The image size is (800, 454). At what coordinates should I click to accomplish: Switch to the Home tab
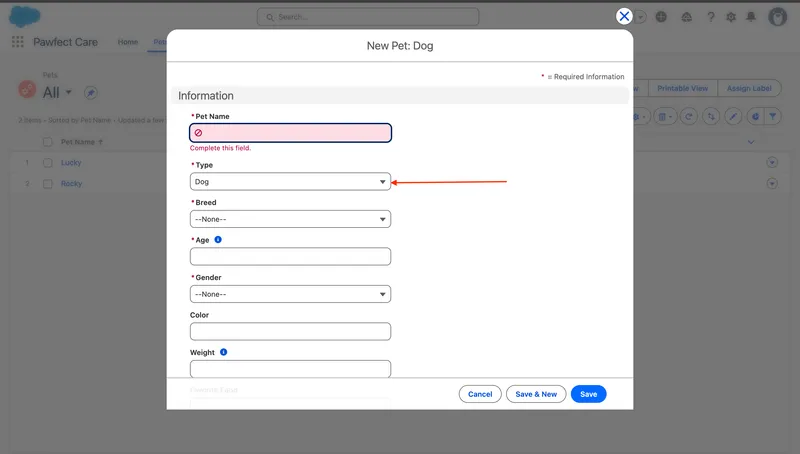click(128, 42)
